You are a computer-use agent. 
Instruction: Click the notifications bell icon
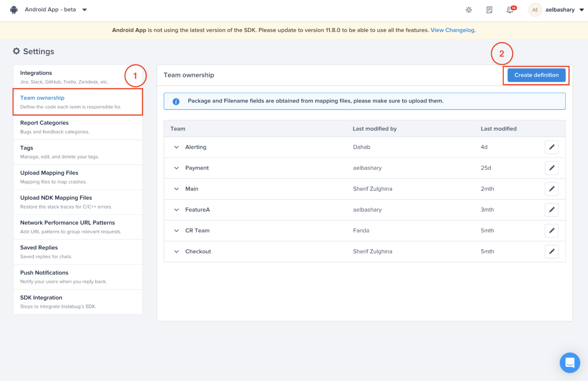[x=510, y=10]
